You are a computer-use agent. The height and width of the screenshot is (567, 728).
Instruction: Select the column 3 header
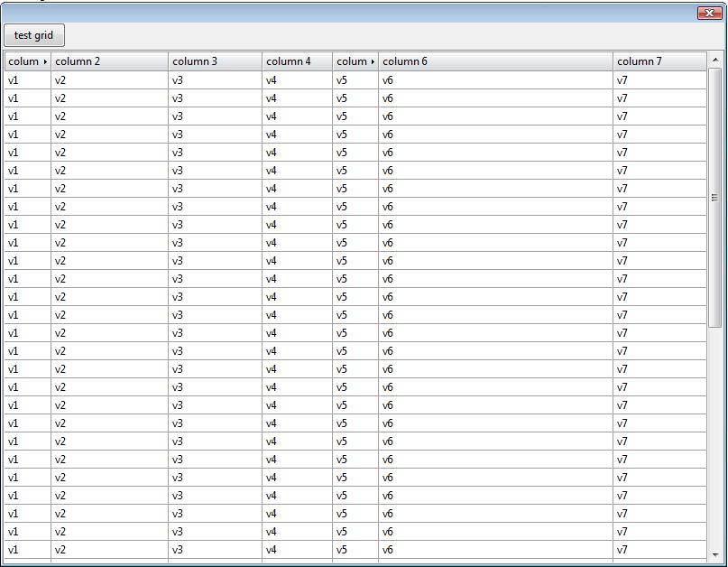[x=215, y=61]
